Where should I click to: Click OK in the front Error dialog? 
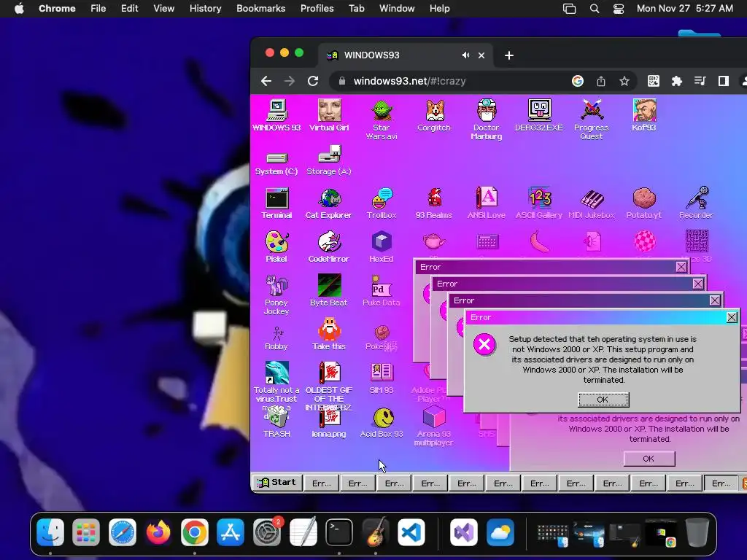click(x=603, y=400)
